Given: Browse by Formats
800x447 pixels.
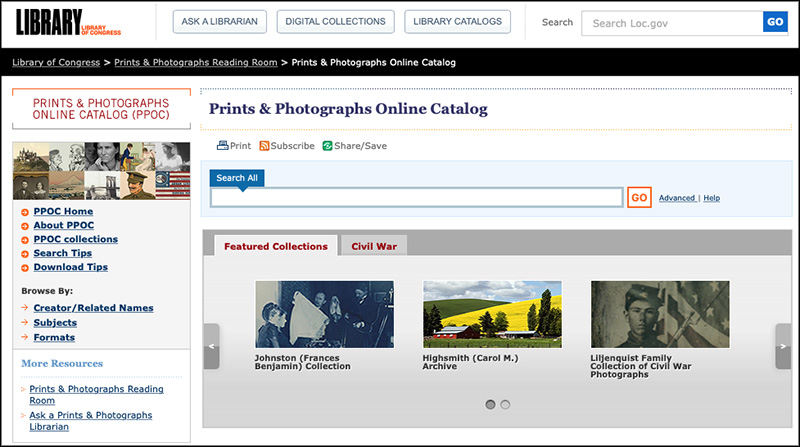Looking at the screenshot, I should point(54,337).
